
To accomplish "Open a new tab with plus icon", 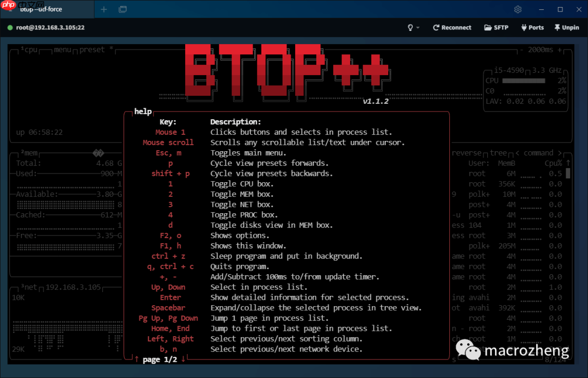I will click(104, 9).
